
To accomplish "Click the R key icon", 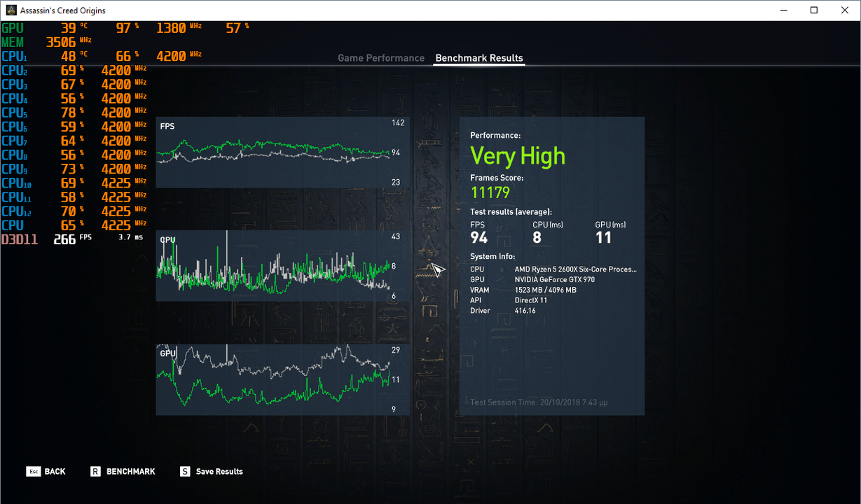I will (96, 472).
